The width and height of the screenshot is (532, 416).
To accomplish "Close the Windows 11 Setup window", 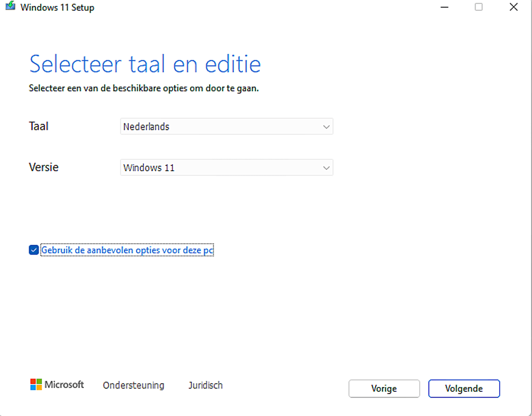I will [514, 7].
